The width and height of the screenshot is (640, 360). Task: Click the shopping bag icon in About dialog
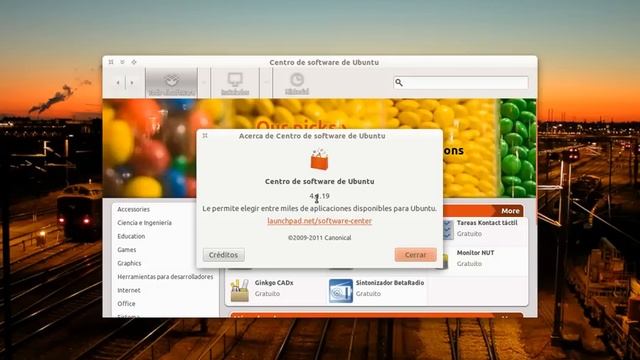click(x=319, y=160)
